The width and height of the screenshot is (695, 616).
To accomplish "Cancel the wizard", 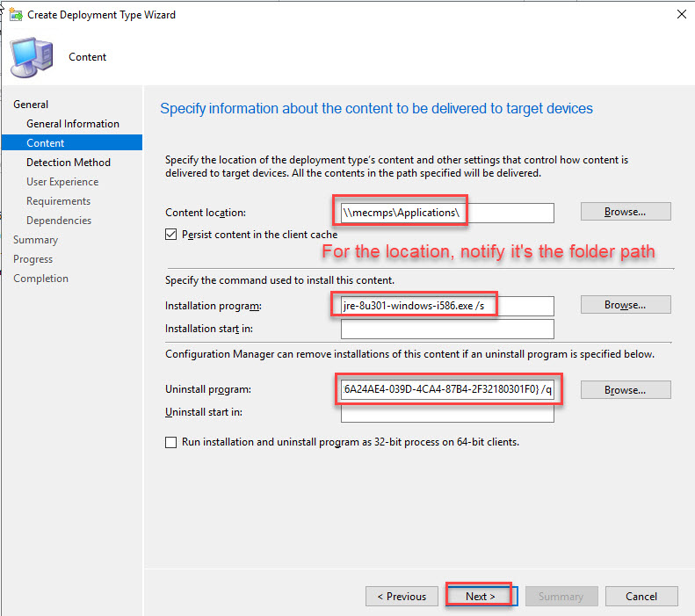I will pos(641,596).
